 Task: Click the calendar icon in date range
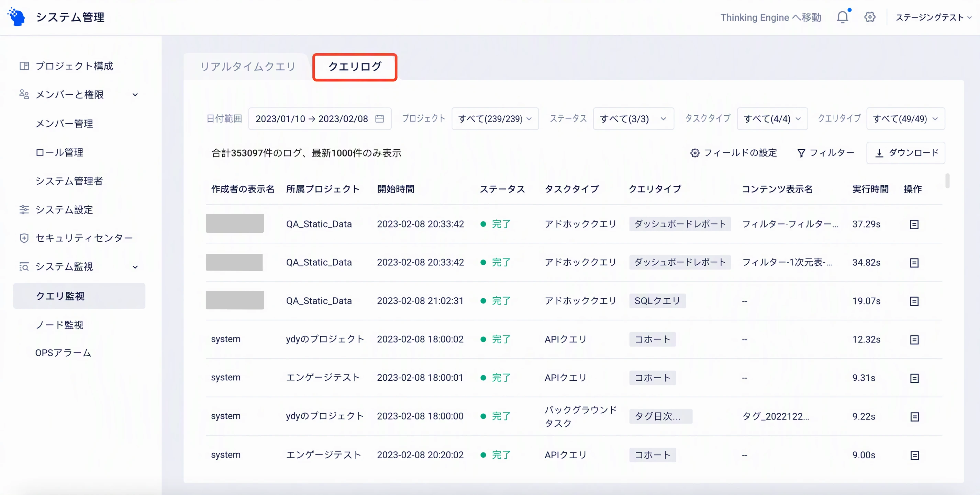[x=379, y=119]
